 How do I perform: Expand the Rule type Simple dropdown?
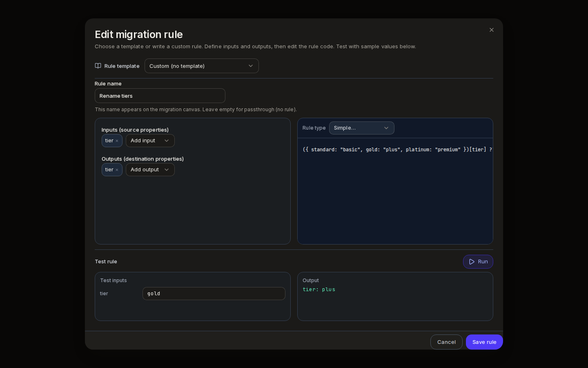[362, 128]
